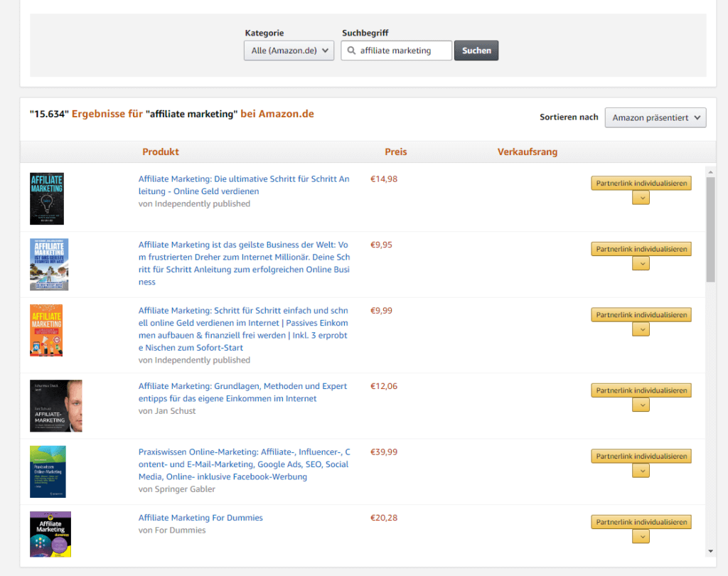Open Praxiswissen Online-Marketing cover thumbnail

point(48,472)
